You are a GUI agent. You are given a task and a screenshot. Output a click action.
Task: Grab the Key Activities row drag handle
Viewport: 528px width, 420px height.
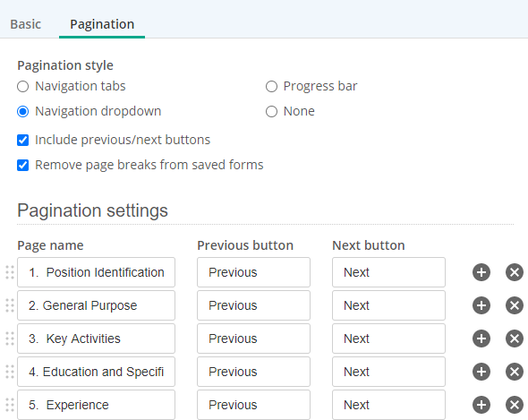[x=10, y=339]
